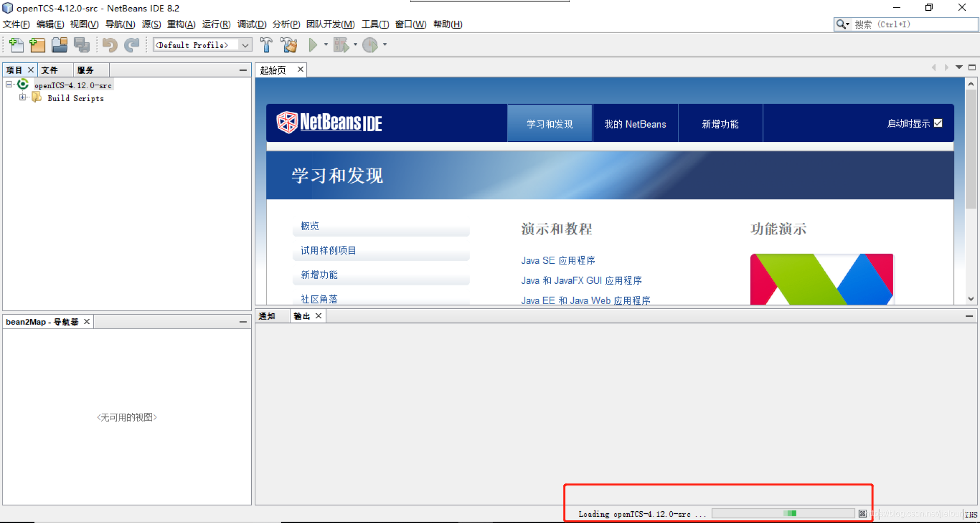
Task: Cancel the loading task via status icon
Action: click(x=863, y=514)
